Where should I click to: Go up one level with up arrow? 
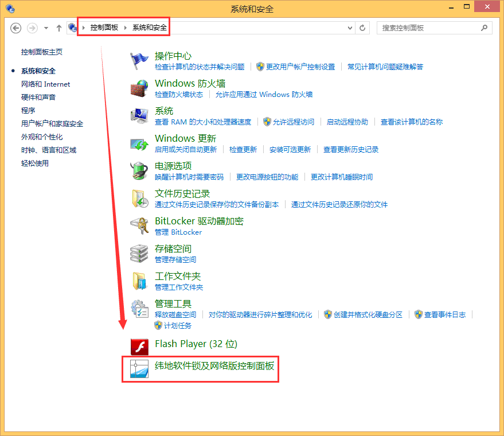(x=58, y=28)
